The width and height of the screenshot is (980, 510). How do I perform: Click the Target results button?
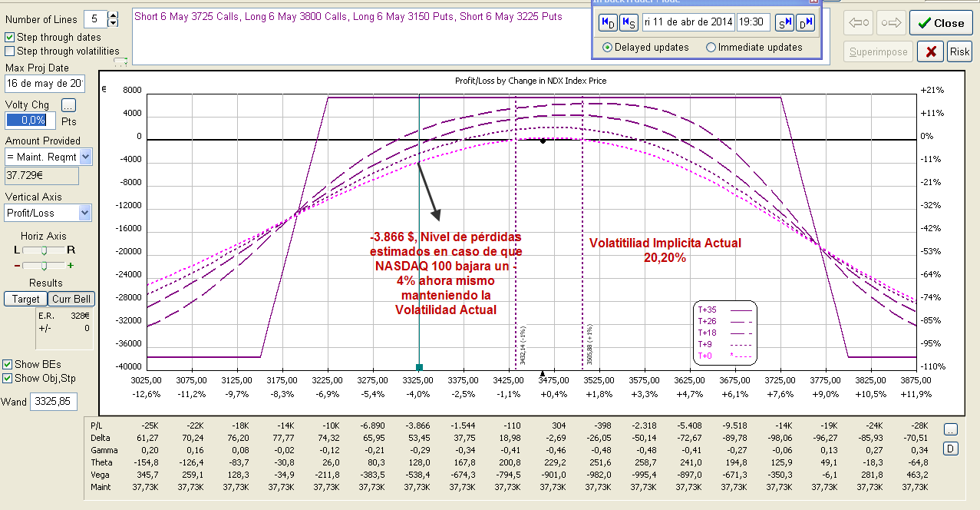tap(25, 299)
